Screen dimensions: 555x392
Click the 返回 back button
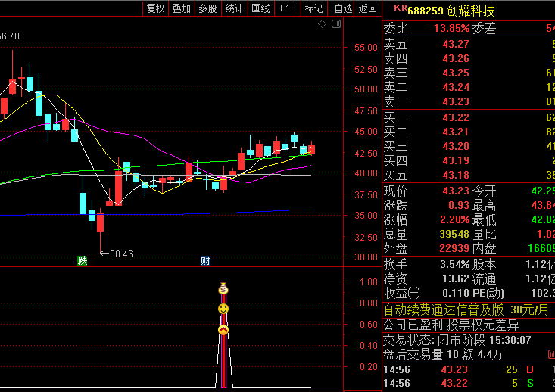[367, 8]
